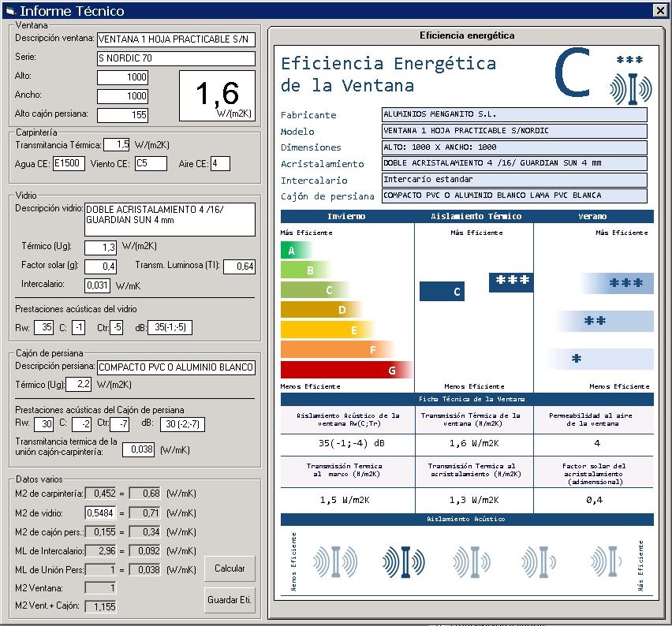
Task: Click the Viento CE field
Action: (150, 163)
